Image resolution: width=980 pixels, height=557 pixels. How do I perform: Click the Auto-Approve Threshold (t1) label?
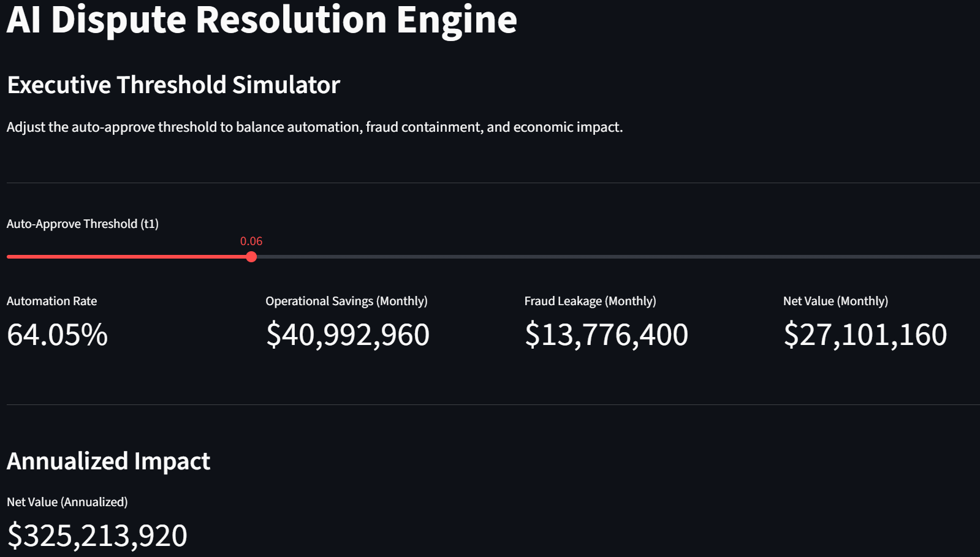point(83,224)
